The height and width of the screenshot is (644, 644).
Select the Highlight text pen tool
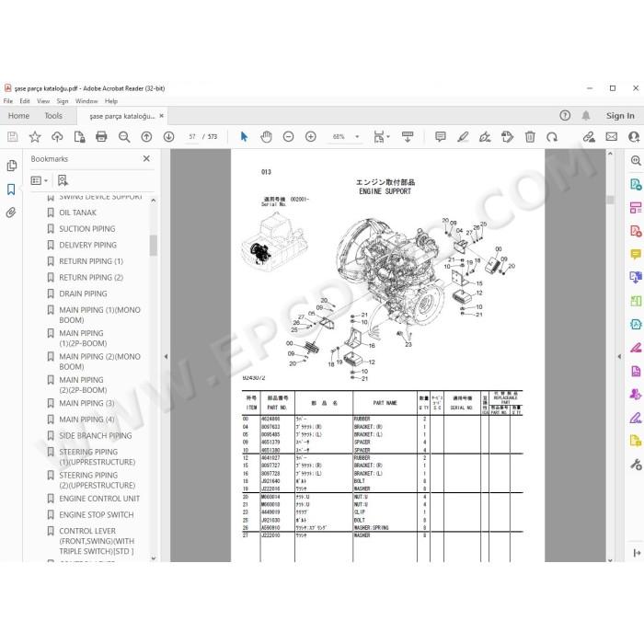463,137
